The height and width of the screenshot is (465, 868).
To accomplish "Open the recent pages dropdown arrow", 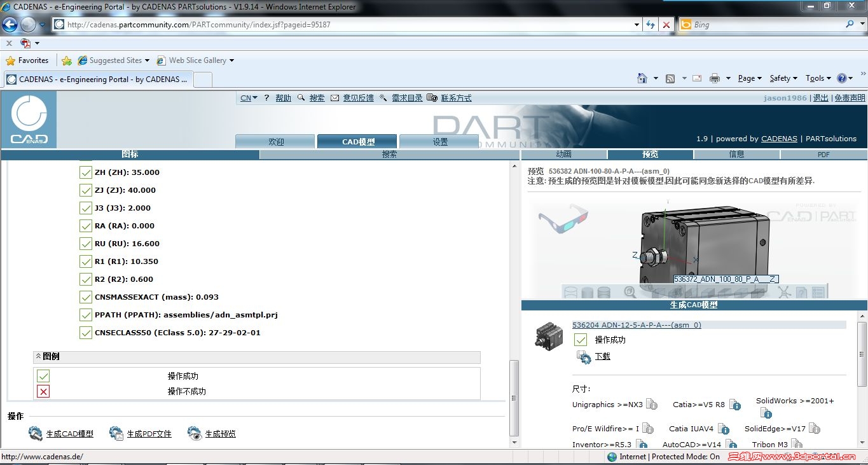I will [x=43, y=25].
